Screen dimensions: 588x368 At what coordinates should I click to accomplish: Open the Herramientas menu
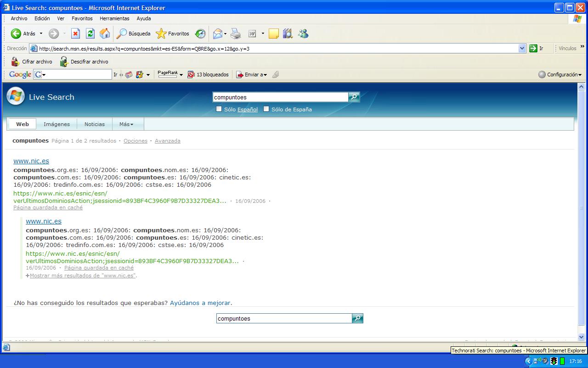114,18
